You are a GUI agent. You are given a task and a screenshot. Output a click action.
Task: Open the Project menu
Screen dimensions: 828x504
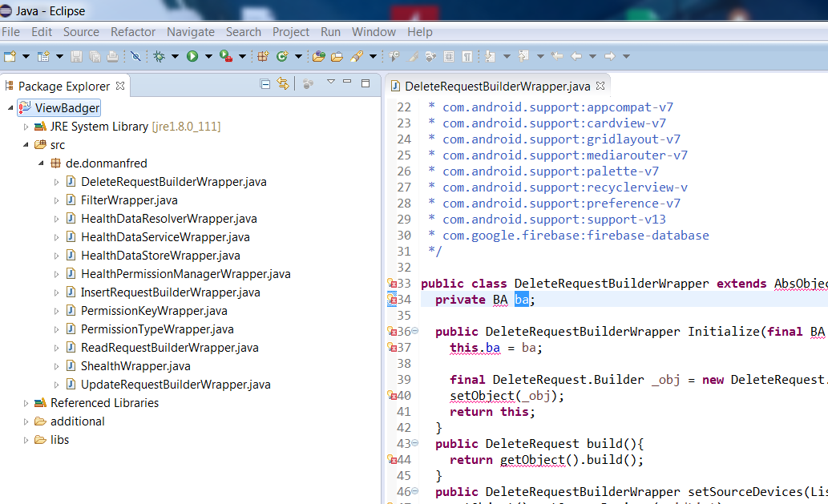(291, 32)
